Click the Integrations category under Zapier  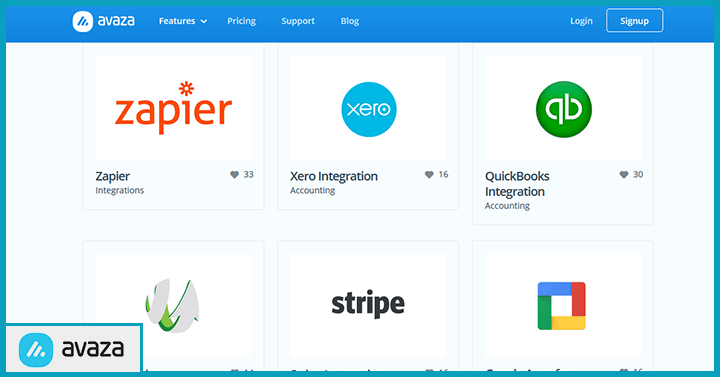(119, 190)
